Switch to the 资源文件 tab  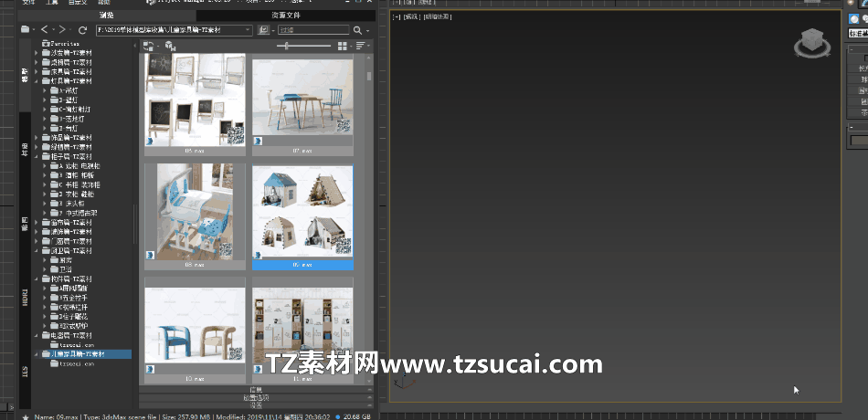click(286, 16)
